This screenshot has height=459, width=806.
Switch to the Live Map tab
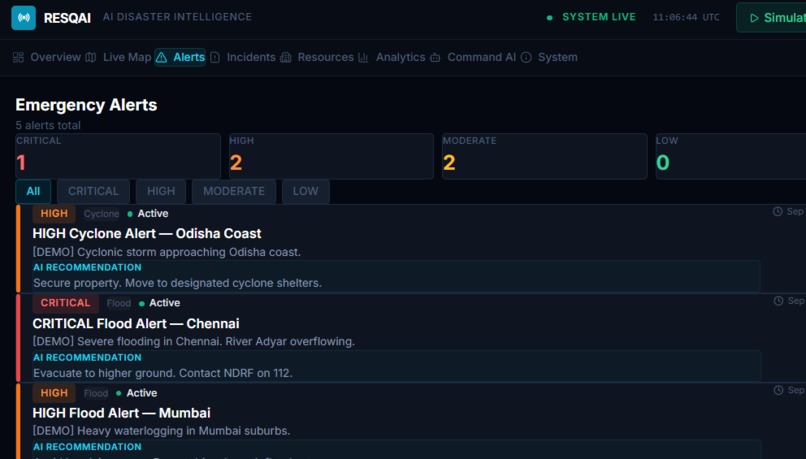(x=118, y=57)
